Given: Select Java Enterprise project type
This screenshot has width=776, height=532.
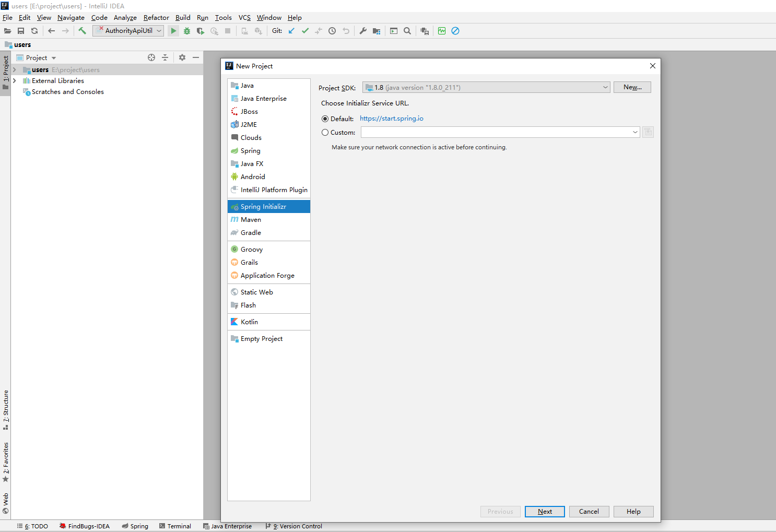Looking at the screenshot, I should click(x=269, y=99).
